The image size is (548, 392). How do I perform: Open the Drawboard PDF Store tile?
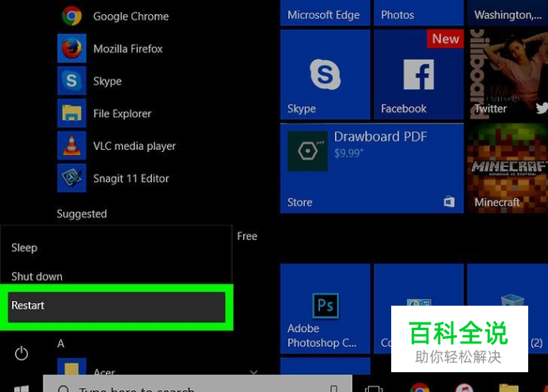tap(372, 168)
